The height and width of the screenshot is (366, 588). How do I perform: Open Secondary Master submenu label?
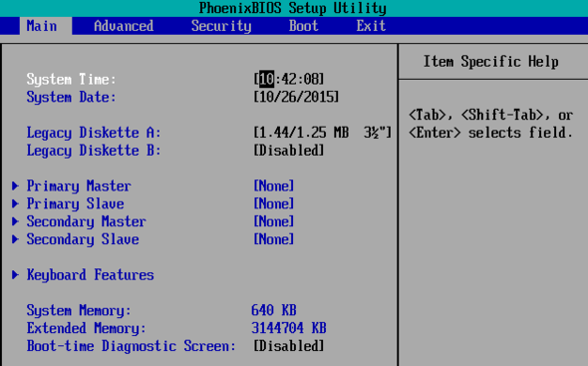click(87, 221)
